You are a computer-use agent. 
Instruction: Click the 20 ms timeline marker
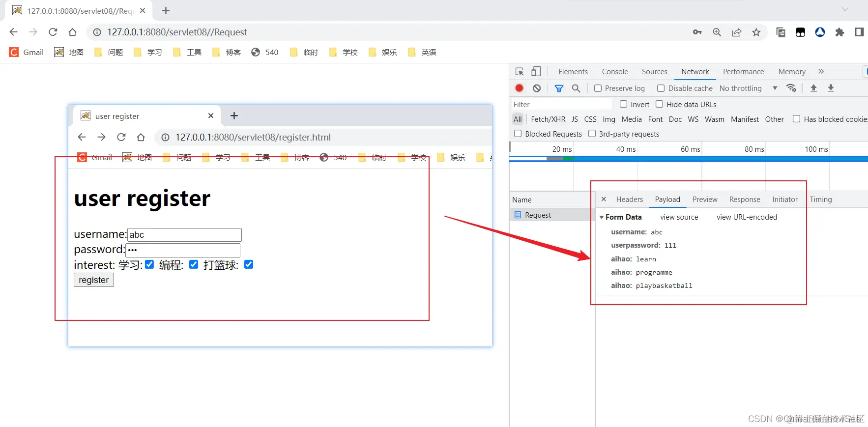562,149
